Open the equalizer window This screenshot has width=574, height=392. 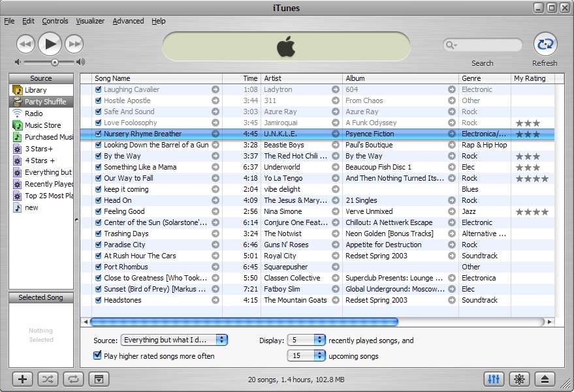[494, 379]
